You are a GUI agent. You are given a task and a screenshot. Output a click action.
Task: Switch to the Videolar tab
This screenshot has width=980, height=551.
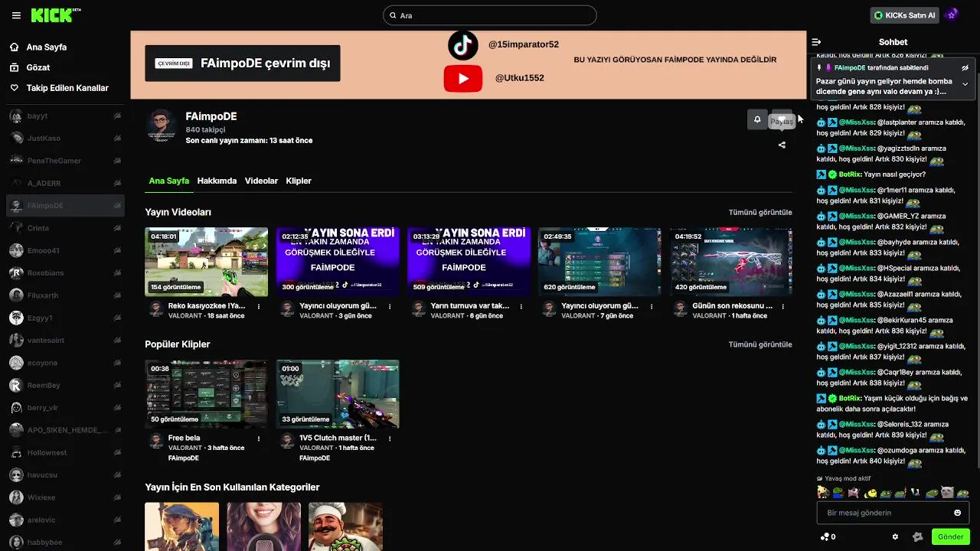point(261,181)
